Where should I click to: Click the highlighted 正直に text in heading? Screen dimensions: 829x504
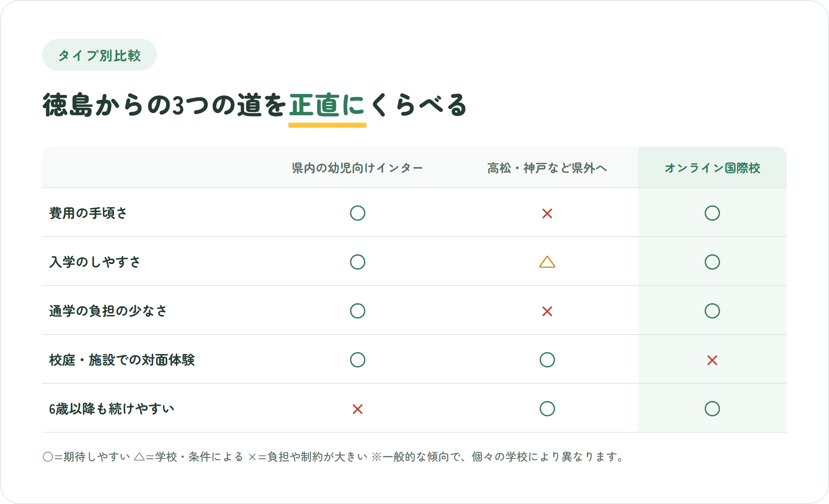point(327,105)
